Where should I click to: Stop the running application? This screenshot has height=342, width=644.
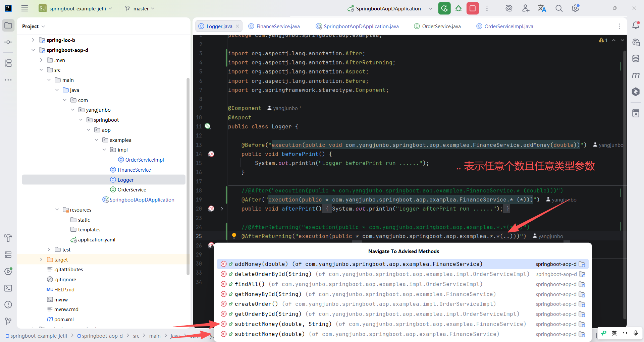(x=473, y=8)
